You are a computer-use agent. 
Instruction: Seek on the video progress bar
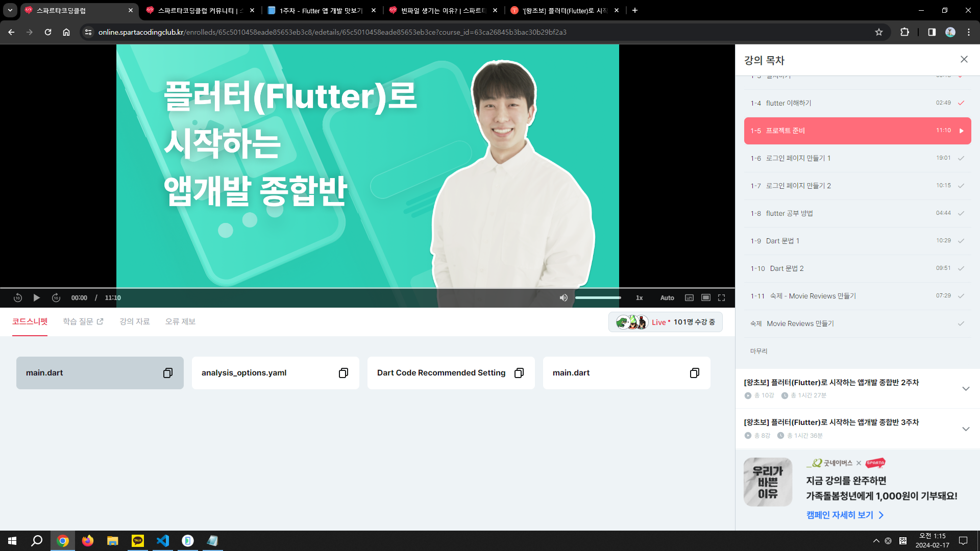pyautogui.click(x=367, y=288)
